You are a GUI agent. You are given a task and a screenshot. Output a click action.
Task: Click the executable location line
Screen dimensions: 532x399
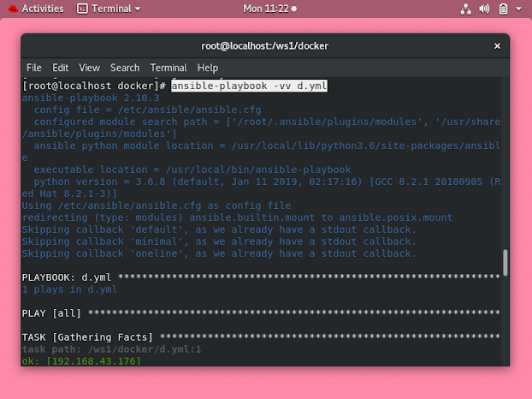coord(192,170)
